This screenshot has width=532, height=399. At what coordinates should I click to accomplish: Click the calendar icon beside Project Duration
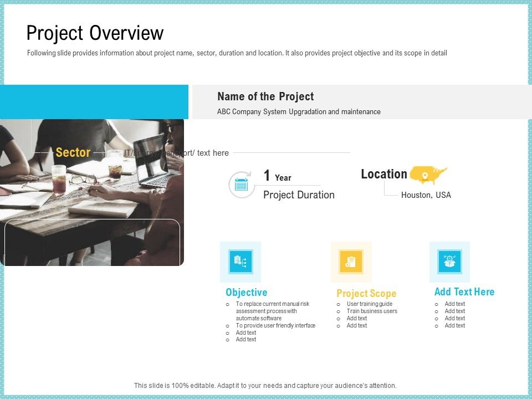click(x=241, y=185)
